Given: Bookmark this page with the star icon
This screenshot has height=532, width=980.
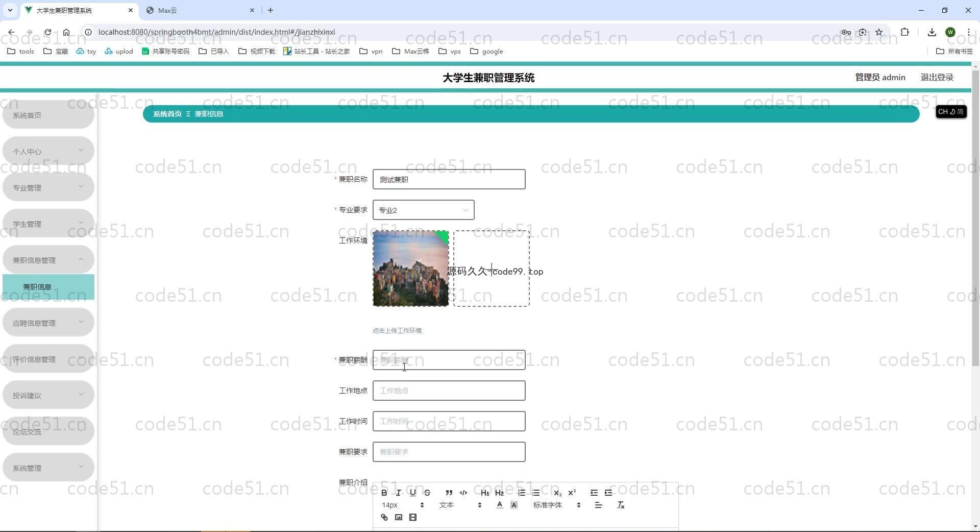Looking at the screenshot, I should click(879, 32).
